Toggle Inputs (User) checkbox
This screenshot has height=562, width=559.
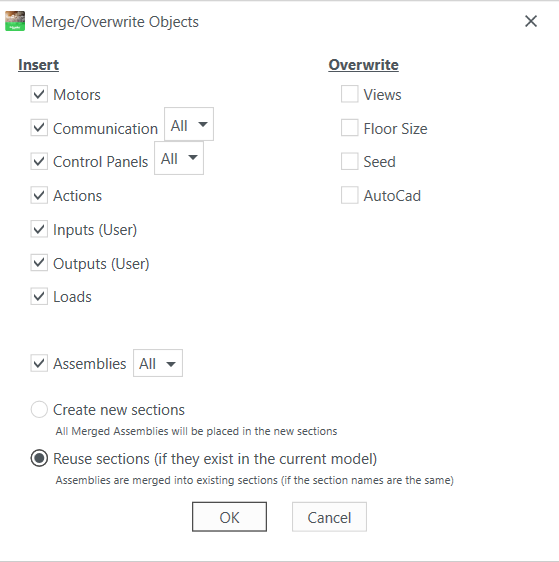click(x=39, y=229)
